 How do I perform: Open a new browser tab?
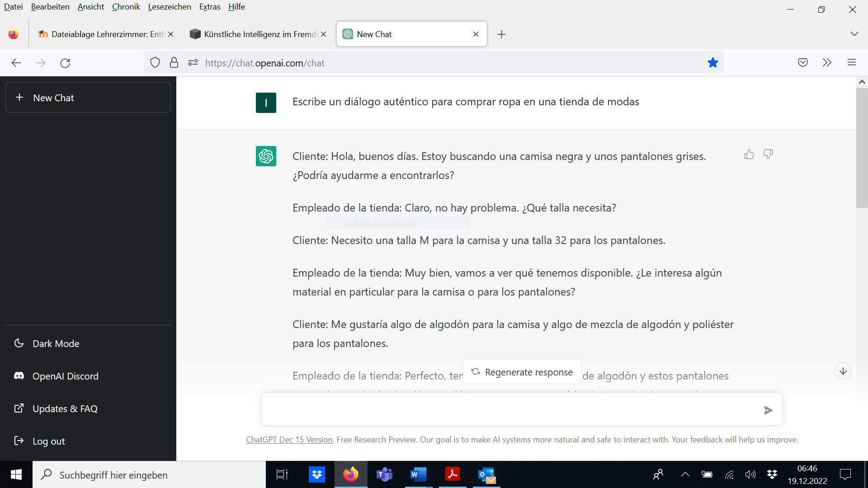click(501, 34)
